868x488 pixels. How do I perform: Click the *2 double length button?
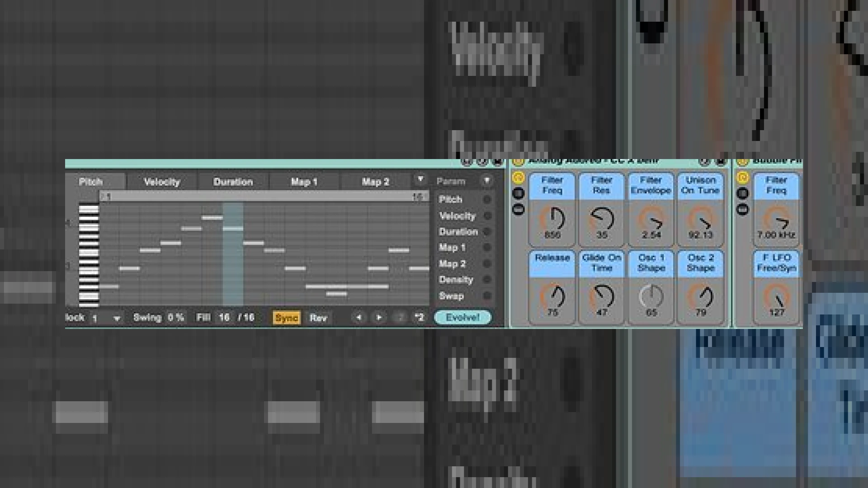tap(420, 317)
